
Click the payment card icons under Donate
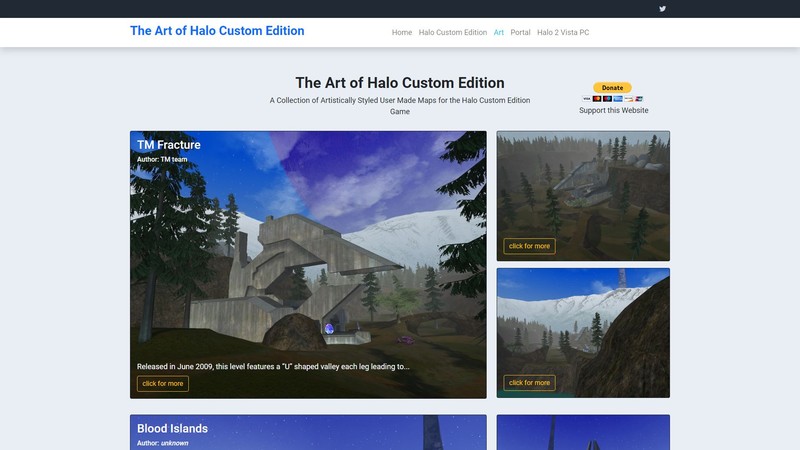[612, 98]
